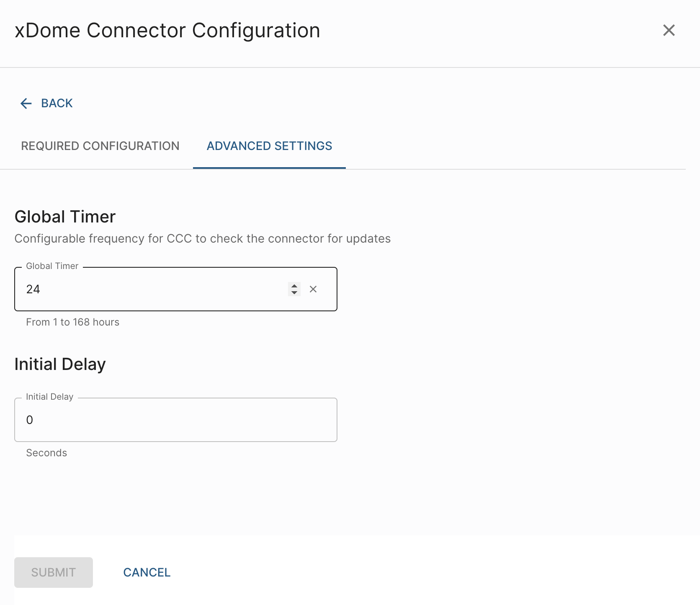
Task: Click into the Global Timer field showing 24
Action: [151, 289]
